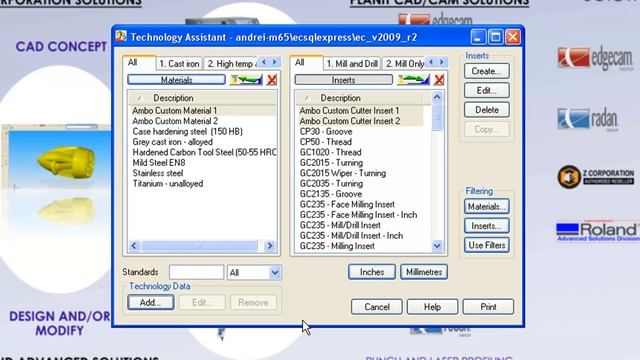Select the All tab in inserts panel
The width and height of the screenshot is (640, 360).
point(306,62)
